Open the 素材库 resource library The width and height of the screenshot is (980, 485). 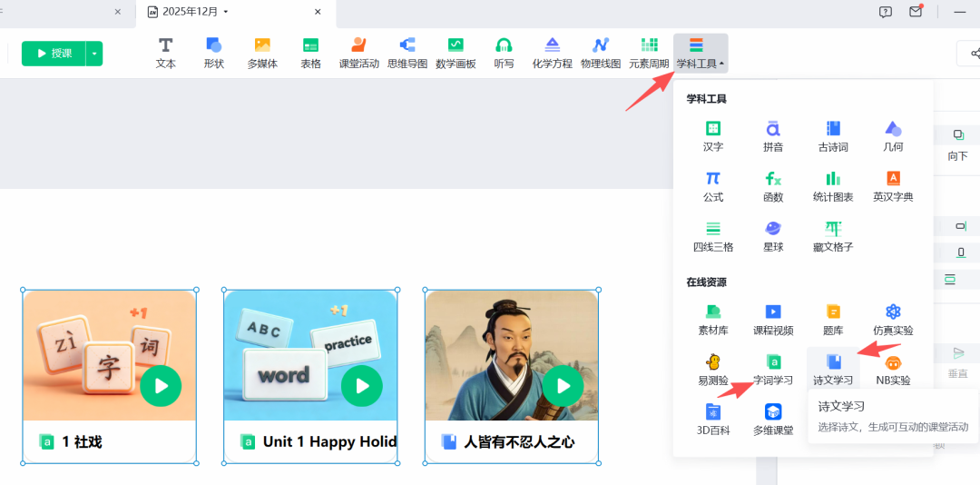click(713, 321)
